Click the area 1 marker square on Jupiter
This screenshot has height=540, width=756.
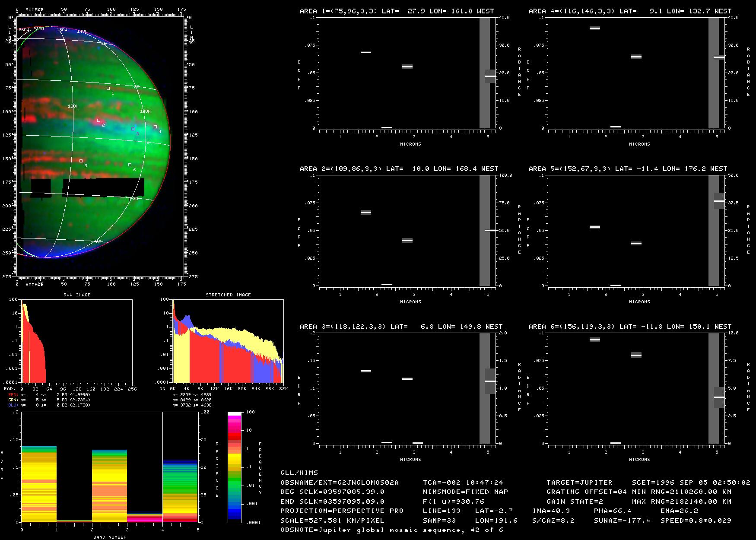108,88
